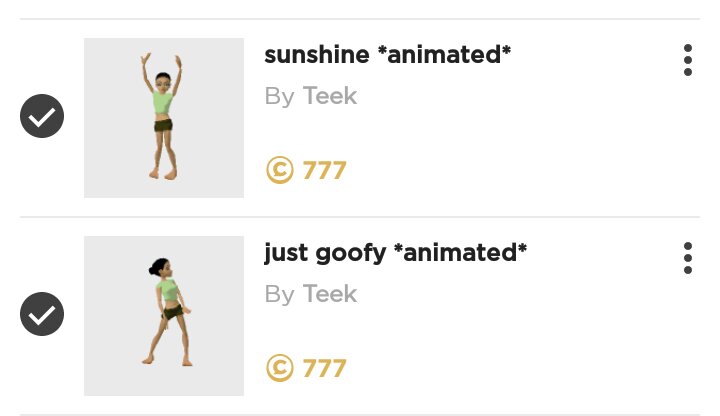Click the word "sunshine" in the title
Viewport: 720px width, 416px height.
point(314,55)
